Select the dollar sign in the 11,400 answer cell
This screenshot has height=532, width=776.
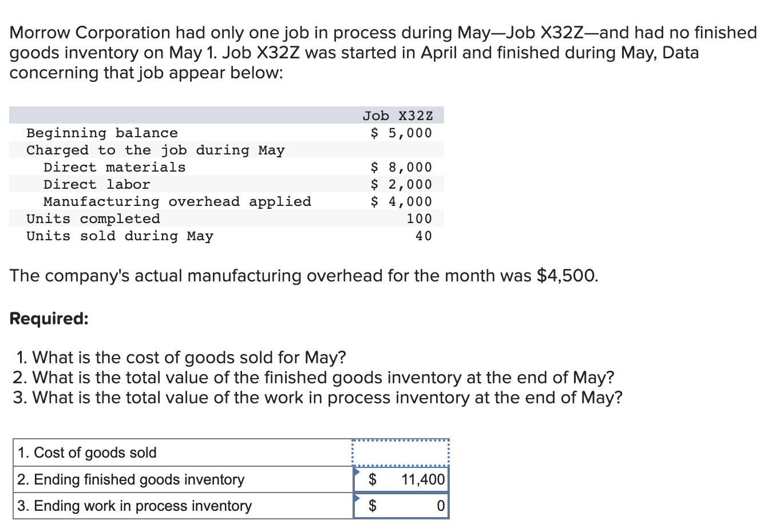coord(373,480)
